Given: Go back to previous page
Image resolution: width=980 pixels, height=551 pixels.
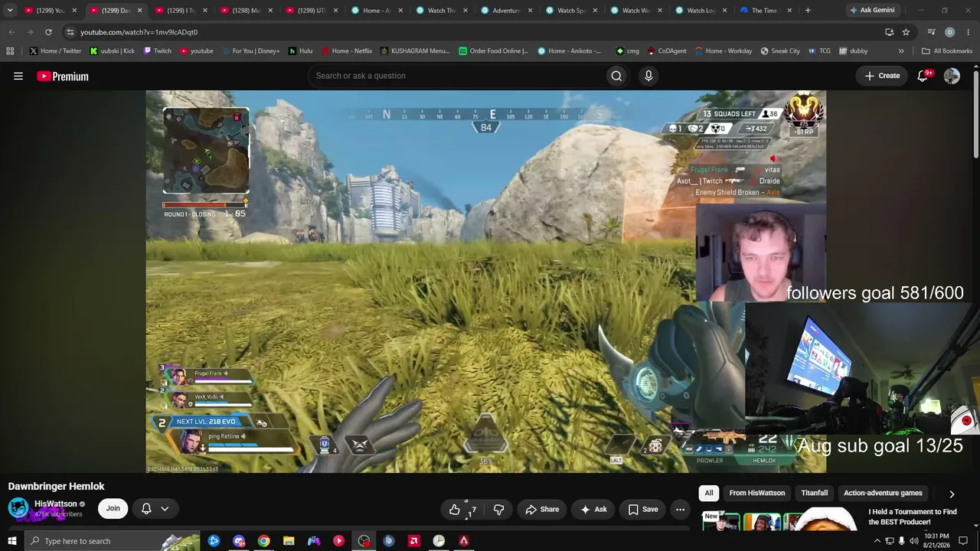Looking at the screenshot, I should [11, 32].
